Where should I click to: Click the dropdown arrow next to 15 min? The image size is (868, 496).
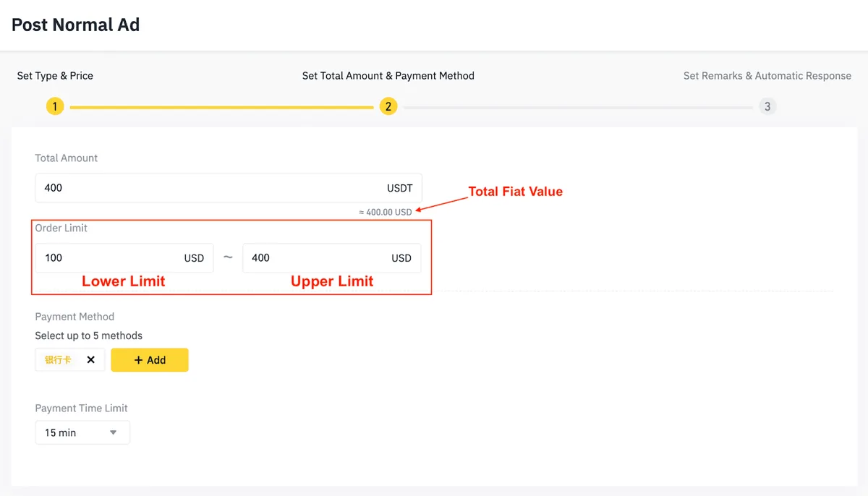[114, 432]
